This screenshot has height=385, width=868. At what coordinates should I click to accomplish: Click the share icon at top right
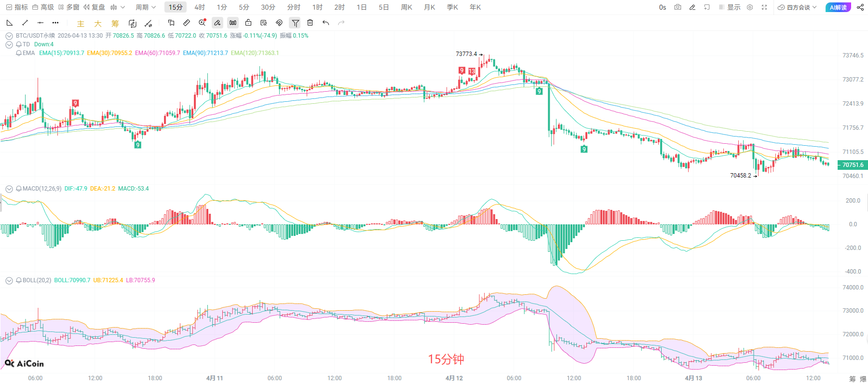[x=860, y=7]
